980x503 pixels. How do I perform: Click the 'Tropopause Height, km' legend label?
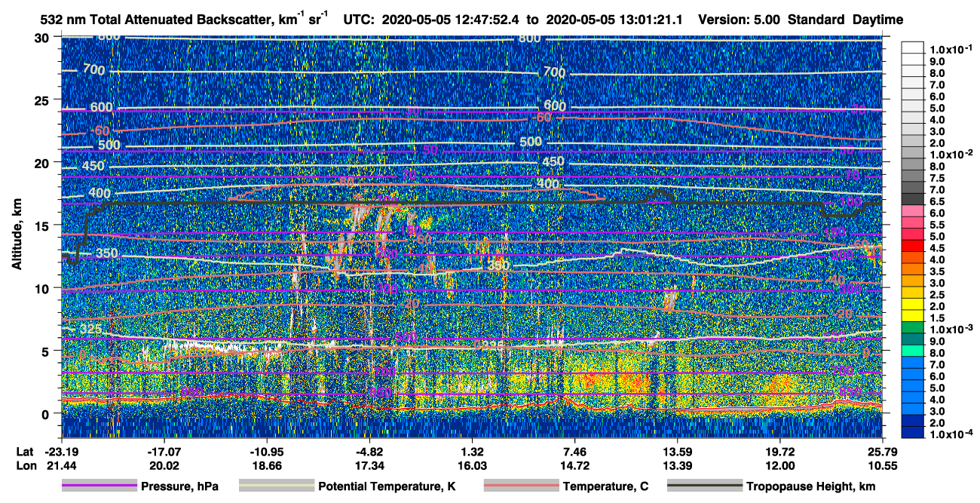click(x=810, y=486)
